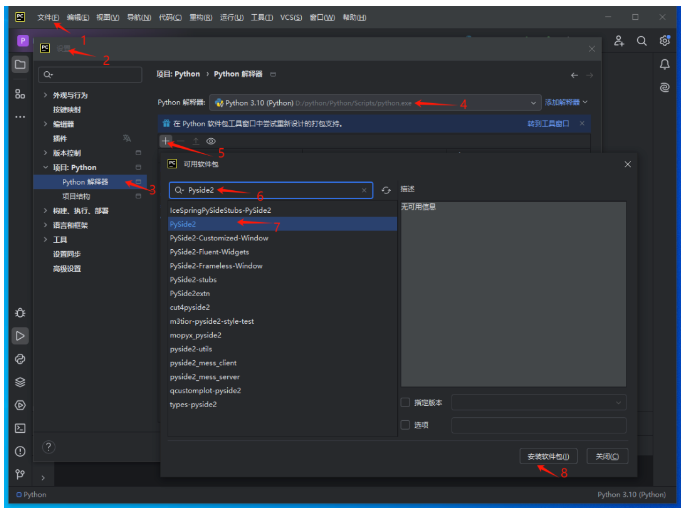
Task: Enable the Options checkbox
Action: (405, 425)
